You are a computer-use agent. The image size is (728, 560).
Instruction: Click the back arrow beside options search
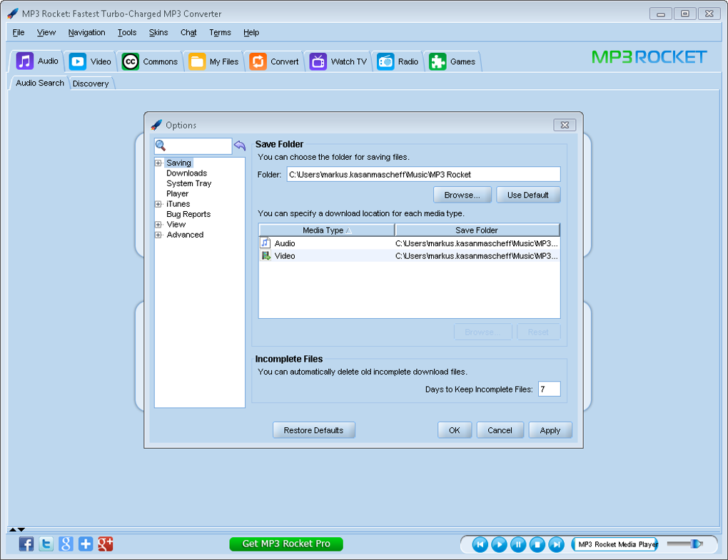240,146
